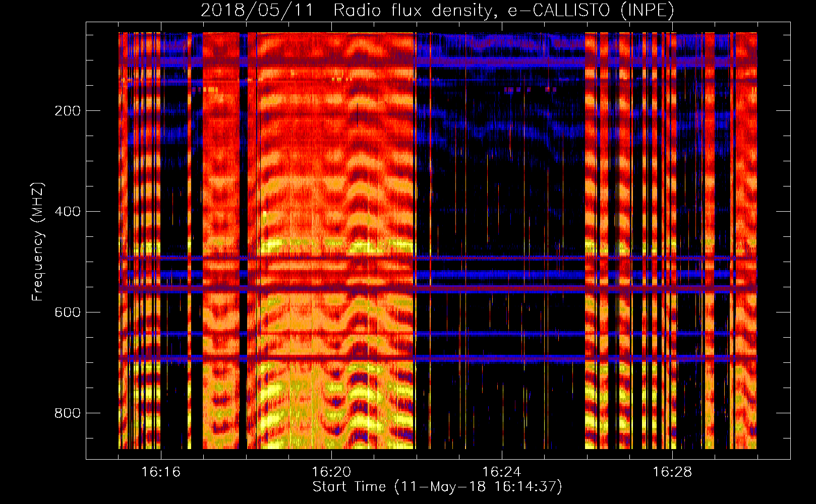The height and width of the screenshot is (504, 816).
Task: Click the 800 frequency tick label
Action: point(68,413)
